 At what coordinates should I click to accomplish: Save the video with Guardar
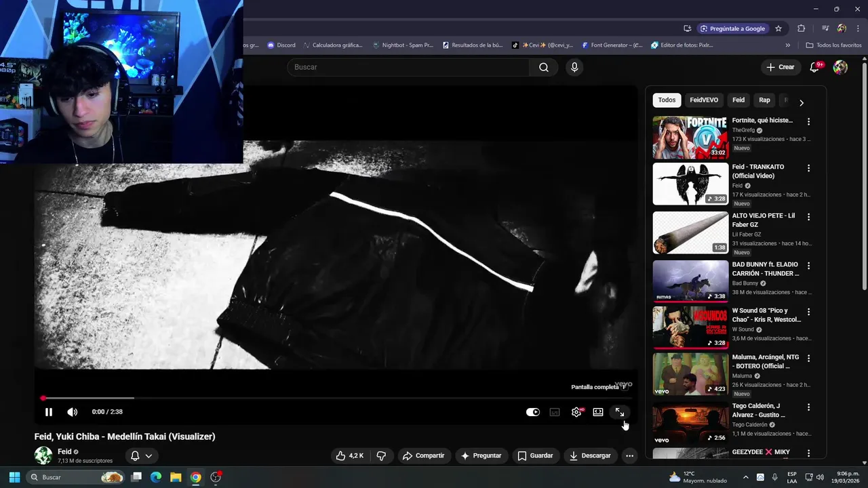coord(536,455)
